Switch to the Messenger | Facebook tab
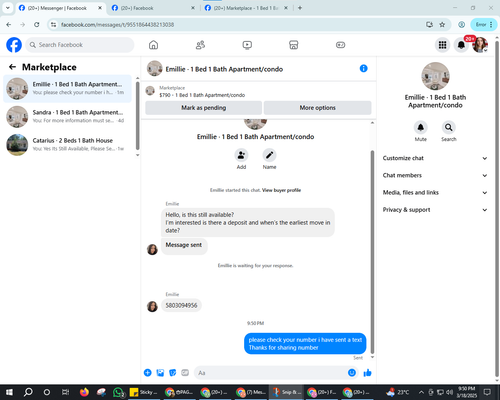The width and height of the screenshot is (500, 400). pos(57,8)
